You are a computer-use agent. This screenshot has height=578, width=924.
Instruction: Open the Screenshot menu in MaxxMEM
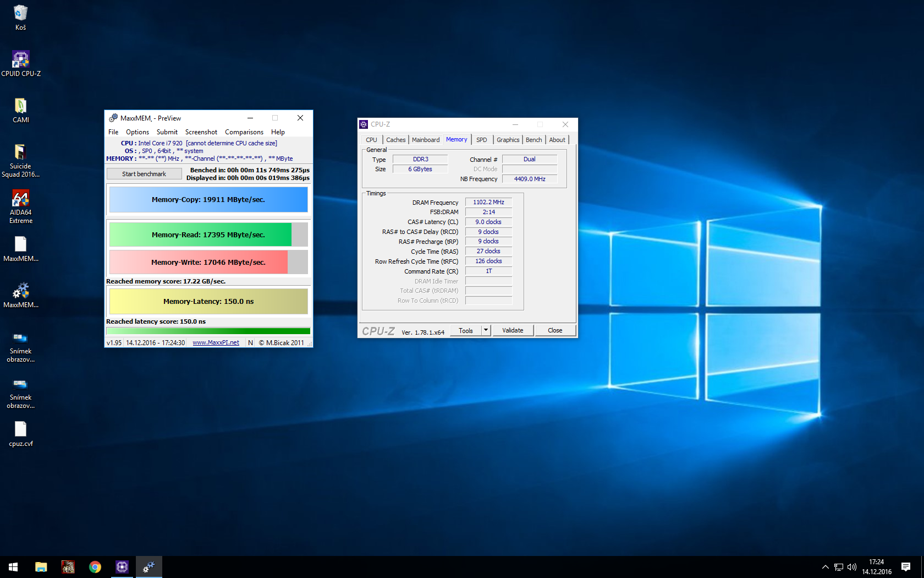coord(201,132)
